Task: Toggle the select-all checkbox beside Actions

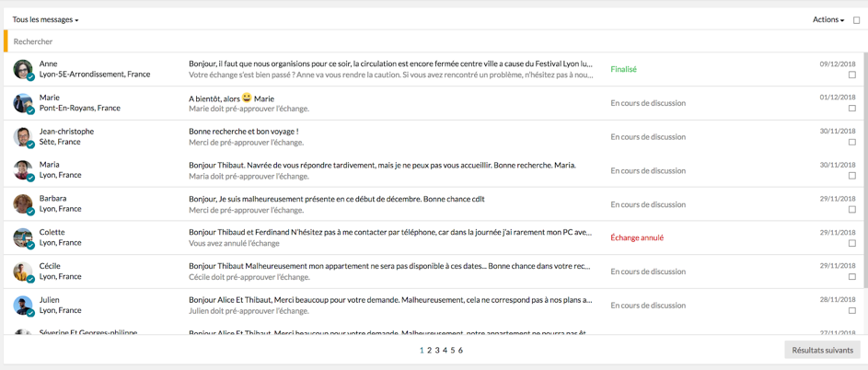Action: [x=856, y=20]
